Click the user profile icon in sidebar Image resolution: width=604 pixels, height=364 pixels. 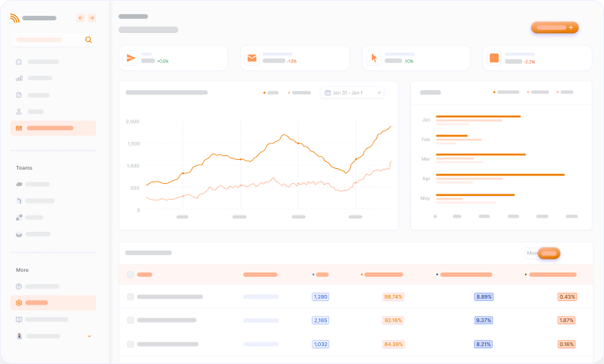click(x=19, y=112)
